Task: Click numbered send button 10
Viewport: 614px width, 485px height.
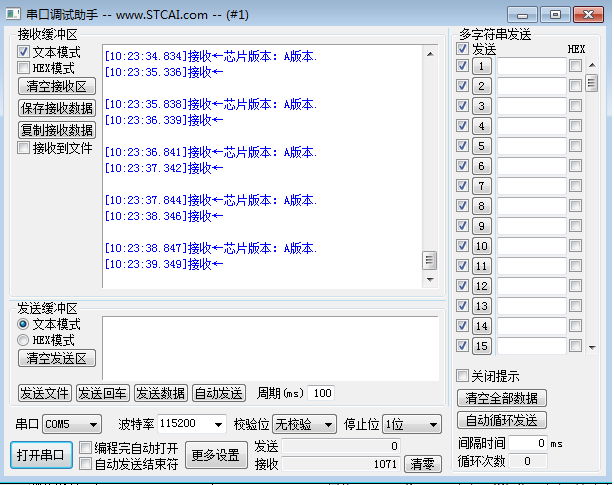Action: (481, 246)
